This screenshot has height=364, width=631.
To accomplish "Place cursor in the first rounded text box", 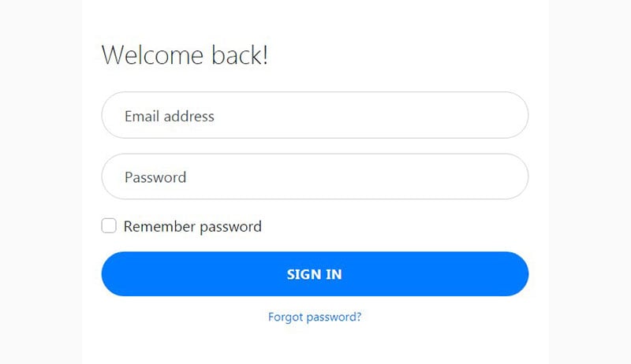I will click(315, 115).
